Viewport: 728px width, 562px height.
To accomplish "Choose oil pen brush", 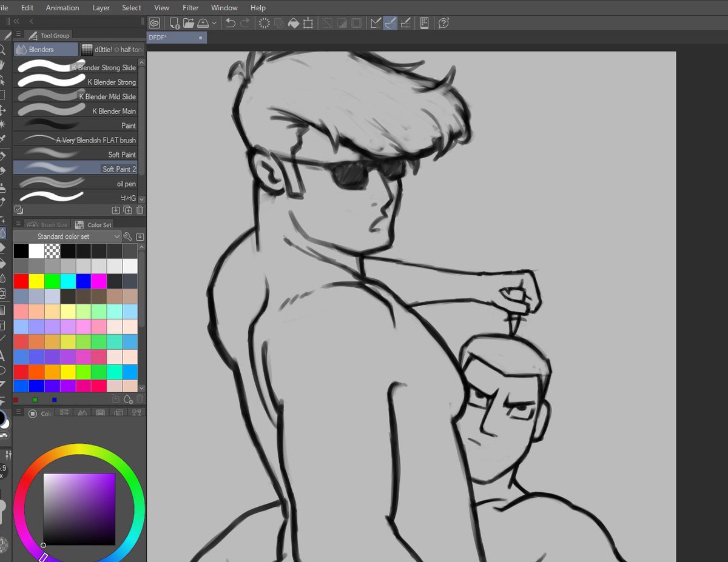I will point(76,183).
